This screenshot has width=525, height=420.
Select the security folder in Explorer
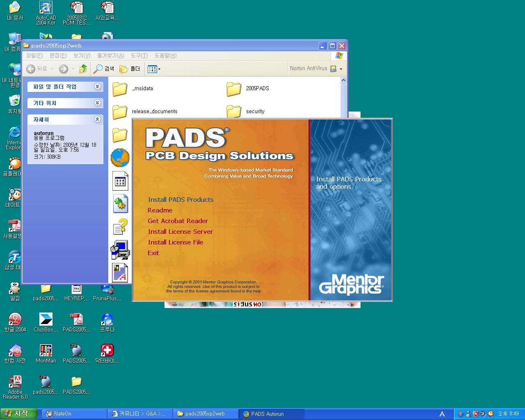coord(245,112)
